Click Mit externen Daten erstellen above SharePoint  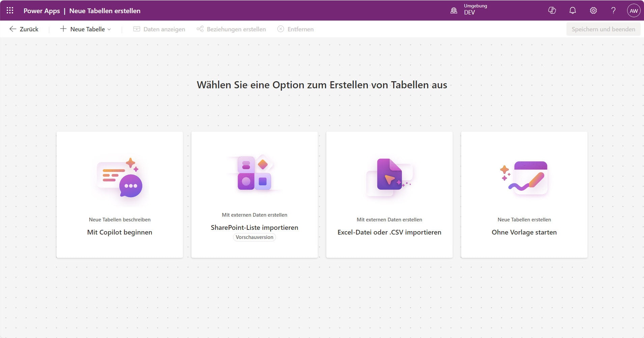tap(255, 215)
